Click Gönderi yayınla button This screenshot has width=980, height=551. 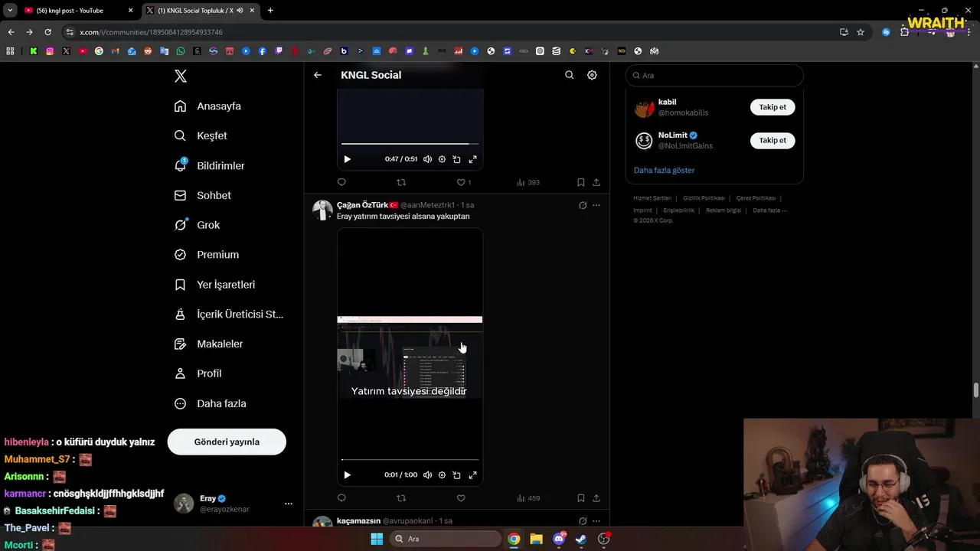coord(227,442)
